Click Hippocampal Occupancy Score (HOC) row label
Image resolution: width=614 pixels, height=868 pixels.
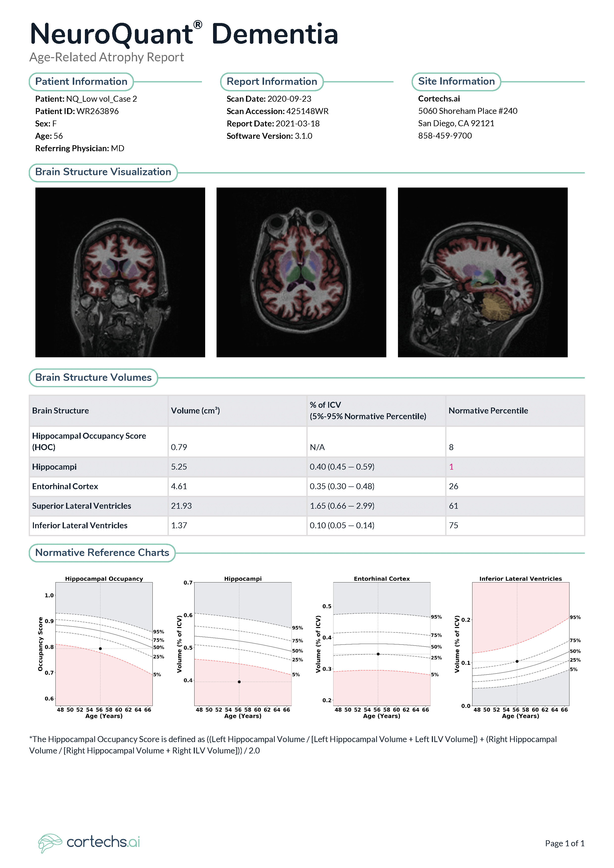pos(89,442)
